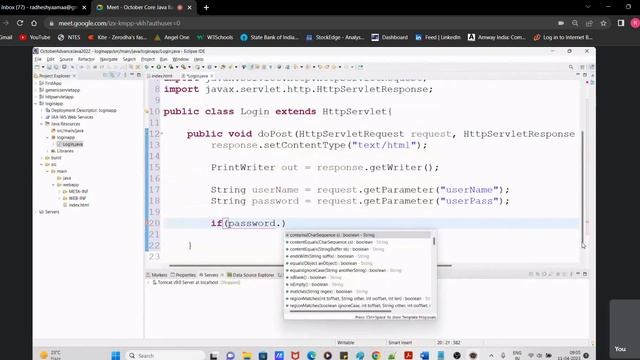Viewport: 640px width, 360px height.
Task: Reload the browser page
Action: [20, 23]
